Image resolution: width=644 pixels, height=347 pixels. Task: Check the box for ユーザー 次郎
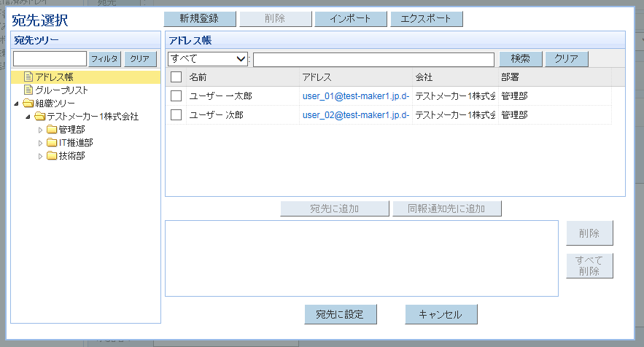pyautogui.click(x=176, y=114)
